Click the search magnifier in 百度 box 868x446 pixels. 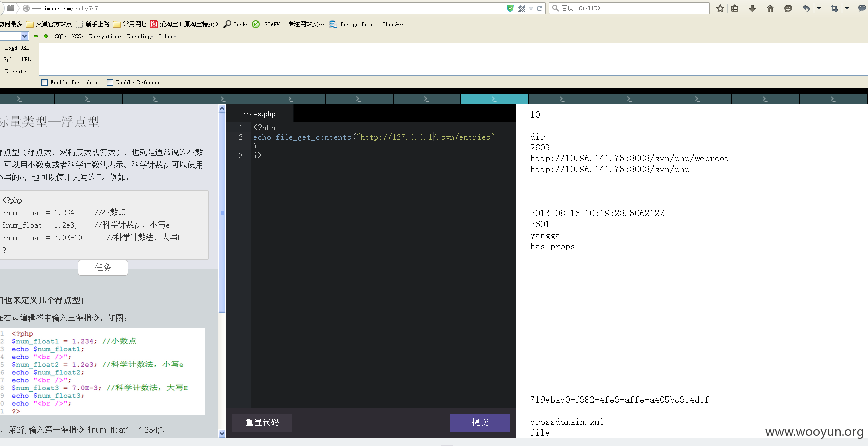(x=555, y=8)
